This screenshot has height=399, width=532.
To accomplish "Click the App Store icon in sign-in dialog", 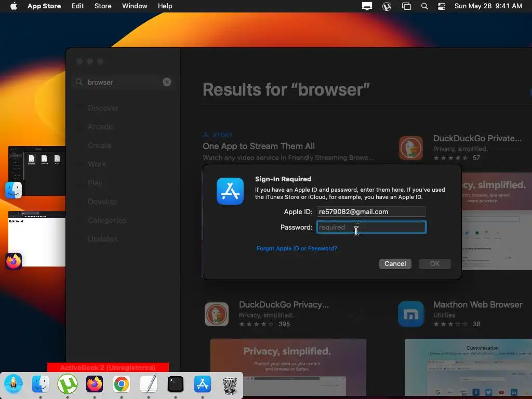I will 230,191.
